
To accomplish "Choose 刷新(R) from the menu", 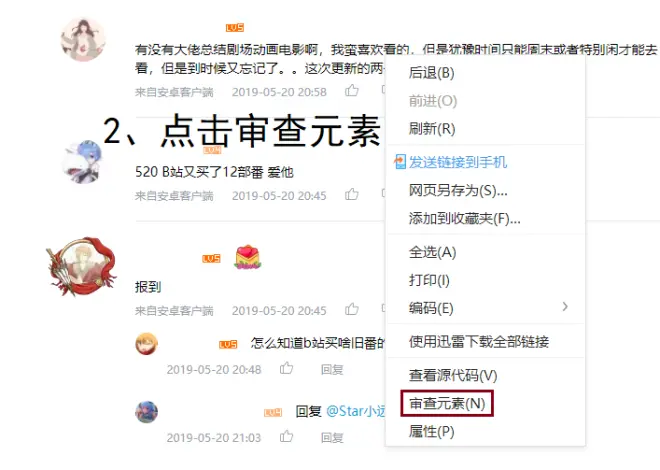I will 432,128.
